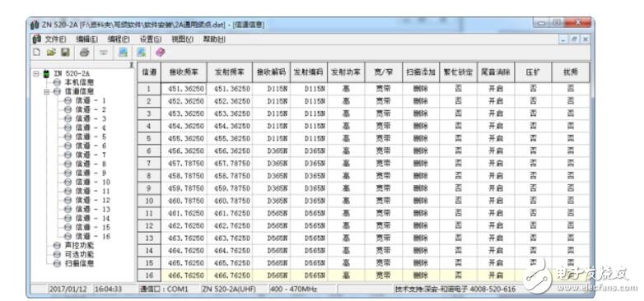Click the 删除 scan cell in row 7
The height and width of the screenshot is (301, 644).
[x=421, y=164]
